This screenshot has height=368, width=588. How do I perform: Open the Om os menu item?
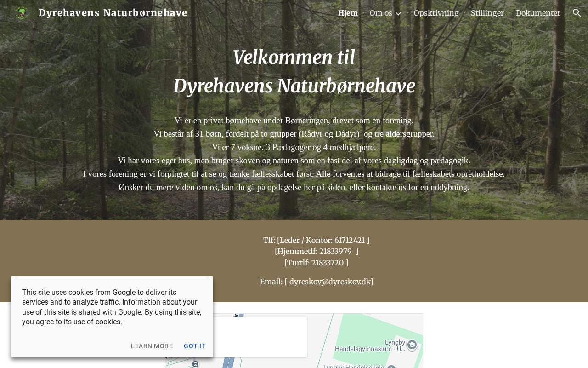381,13
